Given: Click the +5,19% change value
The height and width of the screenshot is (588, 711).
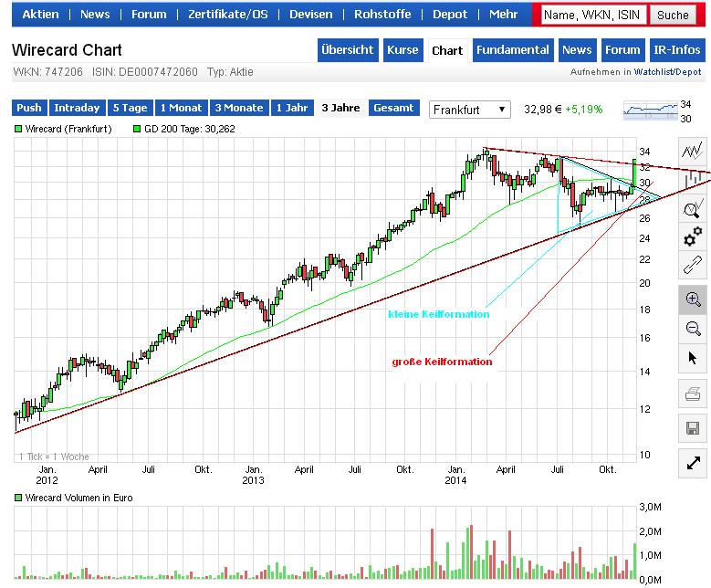Looking at the screenshot, I should [584, 110].
